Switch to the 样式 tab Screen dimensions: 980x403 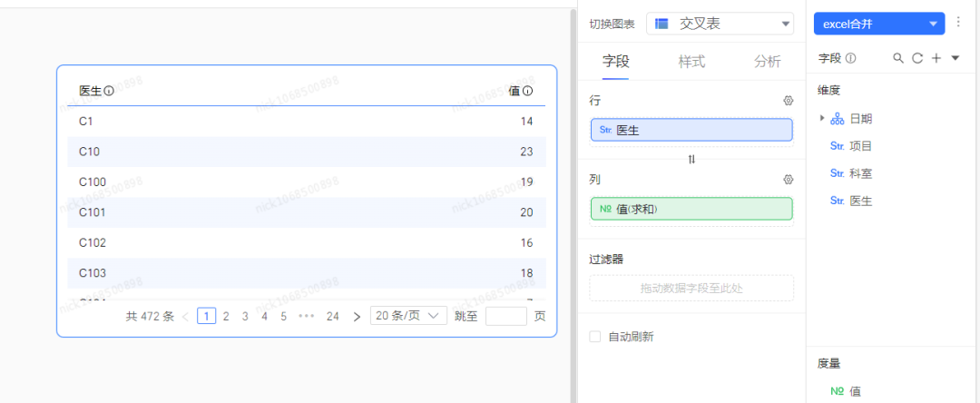691,61
